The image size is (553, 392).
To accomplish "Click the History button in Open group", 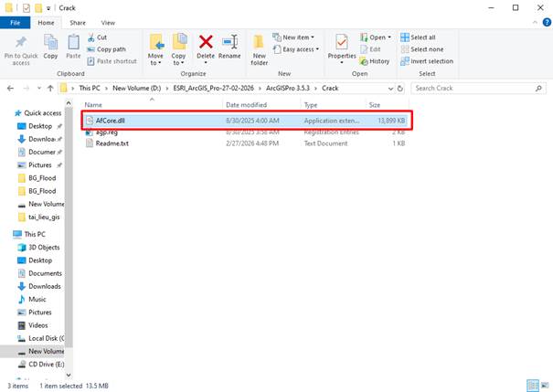I will (375, 61).
